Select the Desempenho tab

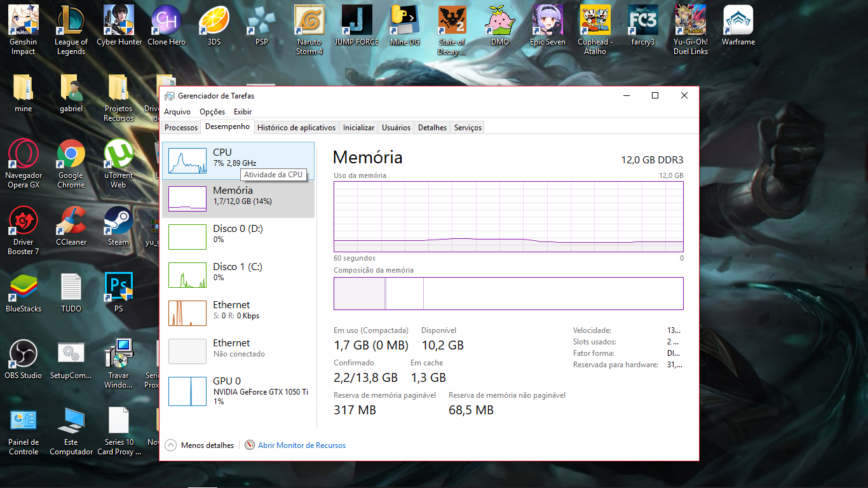227,127
